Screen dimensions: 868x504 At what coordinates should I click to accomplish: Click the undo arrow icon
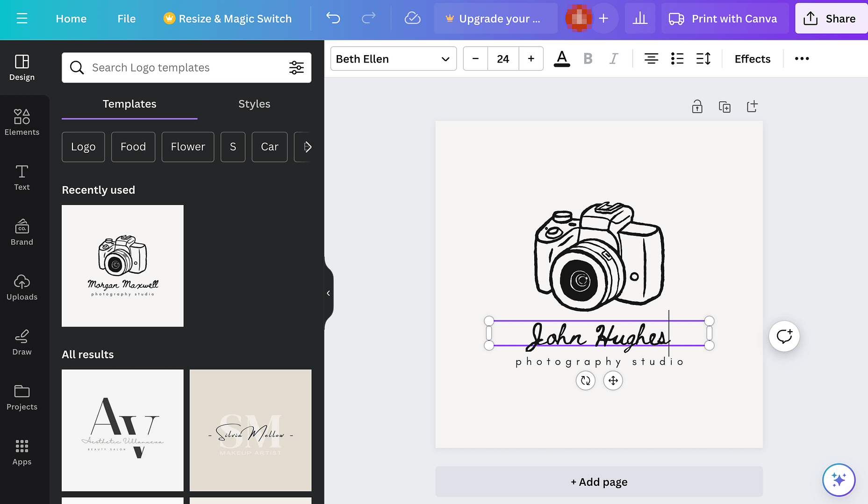pyautogui.click(x=333, y=19)
